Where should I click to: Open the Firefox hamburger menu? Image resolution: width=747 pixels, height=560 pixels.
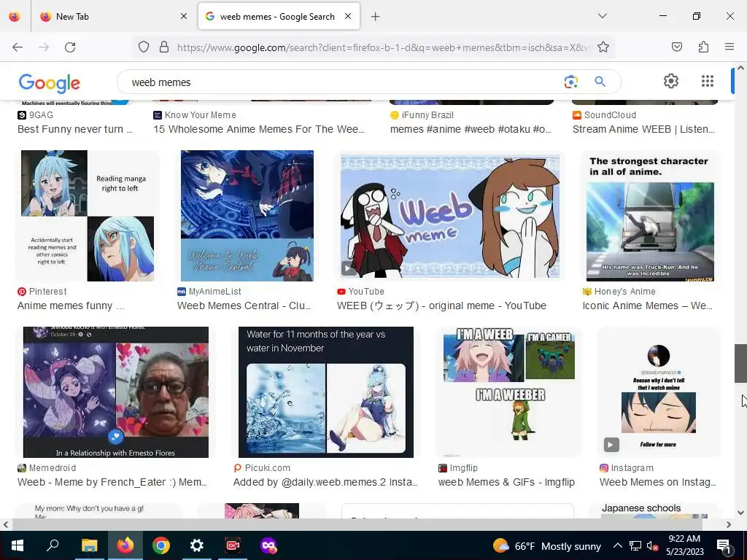[x=729, y=47]
